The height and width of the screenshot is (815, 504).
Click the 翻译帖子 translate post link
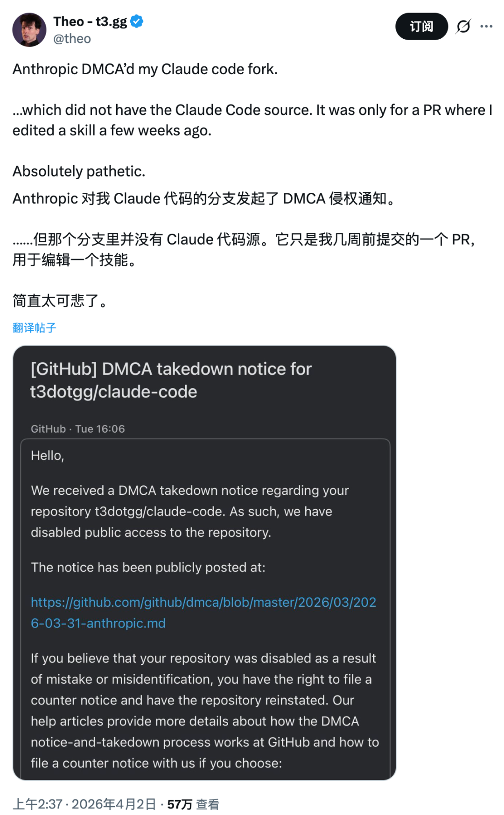pyautogui.click(x=34, y=328)
